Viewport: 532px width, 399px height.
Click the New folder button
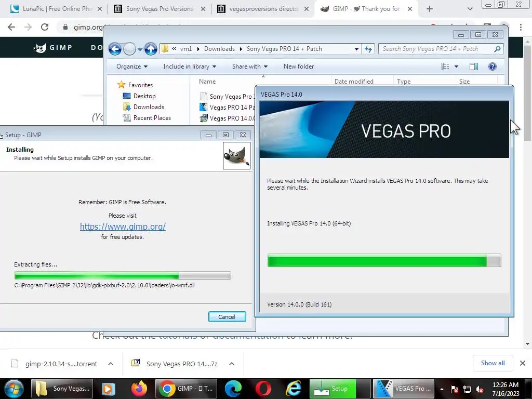click(299, 66)
